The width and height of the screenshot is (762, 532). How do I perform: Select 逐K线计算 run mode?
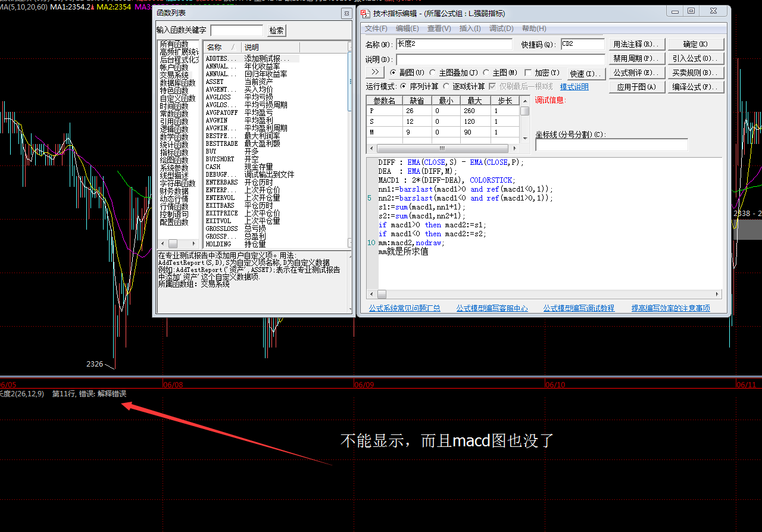click(x=446, y=86)
